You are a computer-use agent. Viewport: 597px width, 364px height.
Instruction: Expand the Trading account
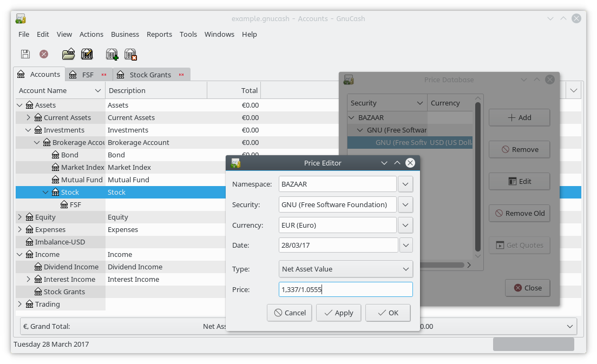tap(20, 304)
